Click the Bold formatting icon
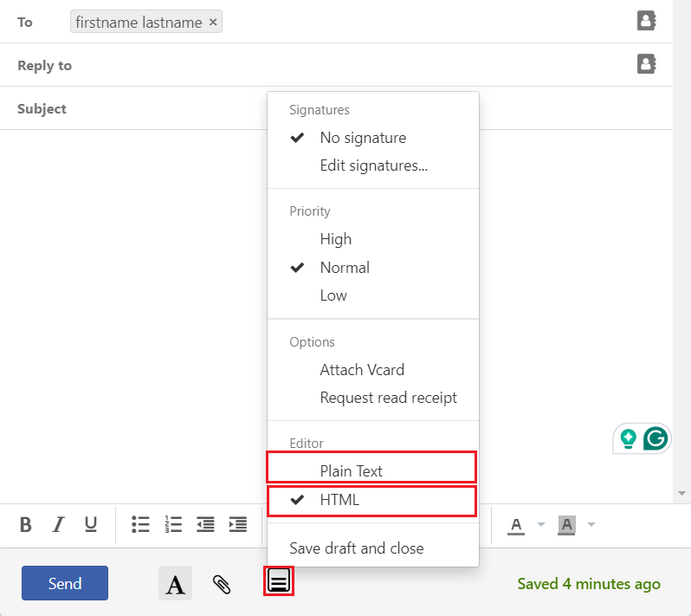Viewport: 691px width, 616px height. pos(26,524)
